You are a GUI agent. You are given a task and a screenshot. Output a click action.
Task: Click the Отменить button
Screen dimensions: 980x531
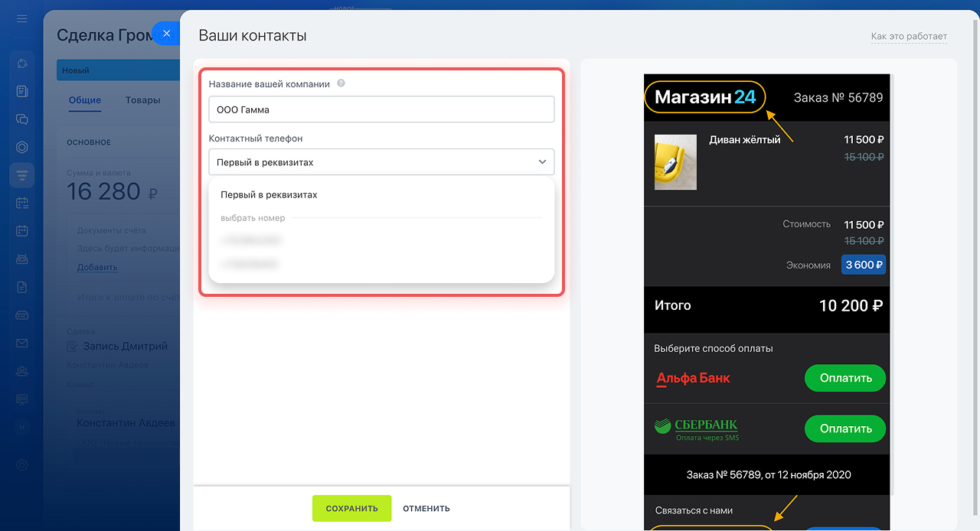tap(426, 509)
